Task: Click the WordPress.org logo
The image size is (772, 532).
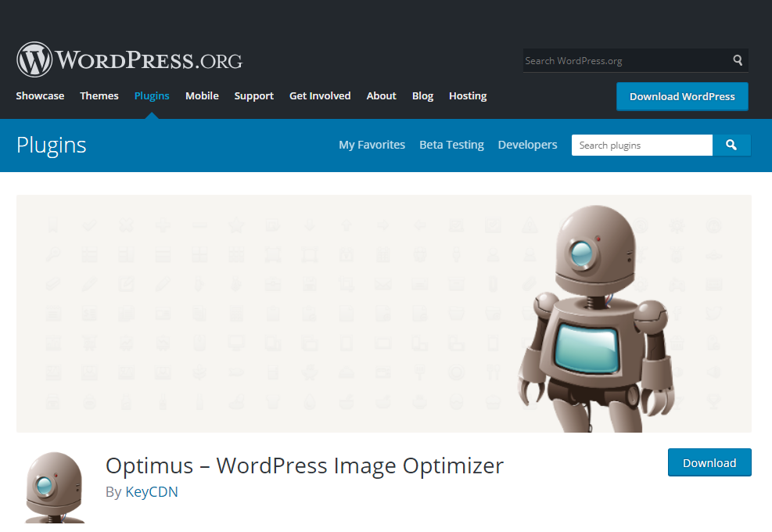Action: (130, 59)
